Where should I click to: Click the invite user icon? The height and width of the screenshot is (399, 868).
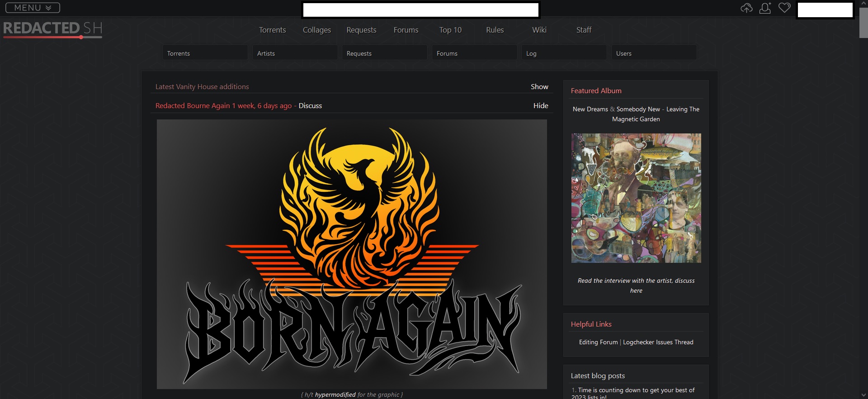click(765, 8)
